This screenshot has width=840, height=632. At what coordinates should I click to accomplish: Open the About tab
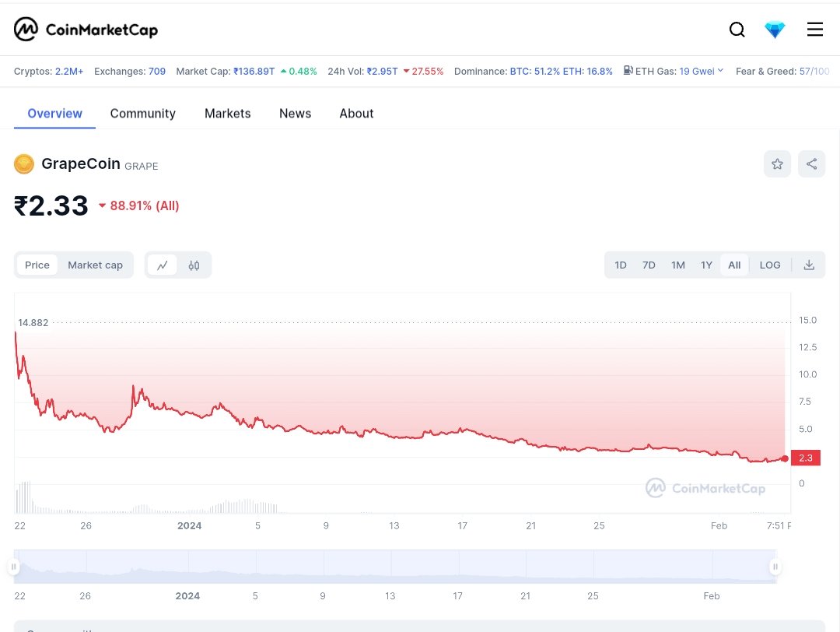[x=356, y=114]
